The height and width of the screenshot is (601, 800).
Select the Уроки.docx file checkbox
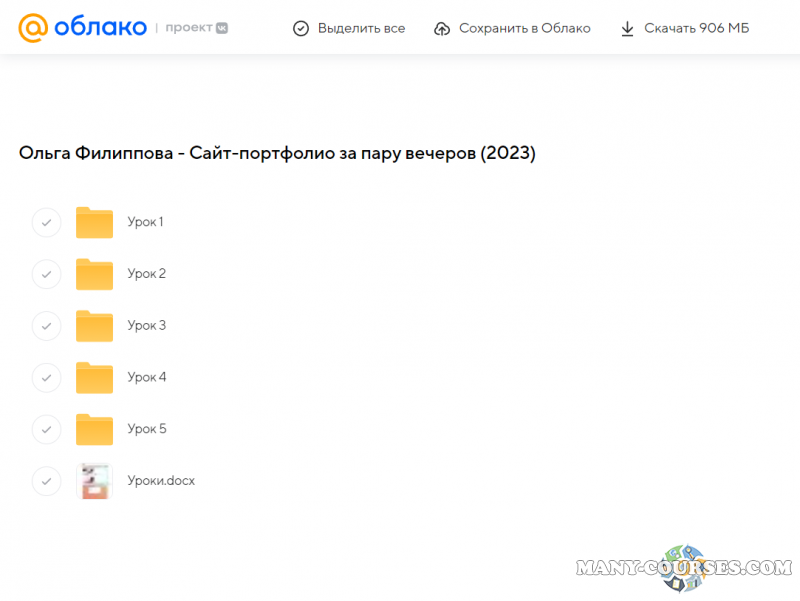46,481
